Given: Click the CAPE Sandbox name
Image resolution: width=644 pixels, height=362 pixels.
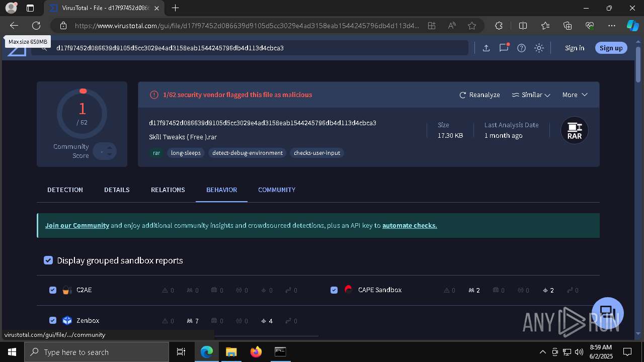Looking at the screenshot, I should click(380, 290).
